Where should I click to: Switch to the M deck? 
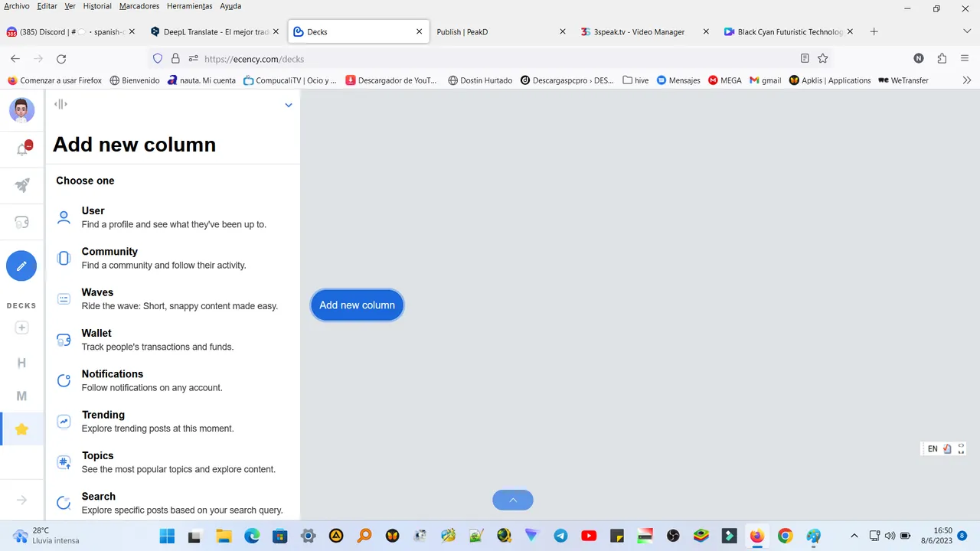21,396
